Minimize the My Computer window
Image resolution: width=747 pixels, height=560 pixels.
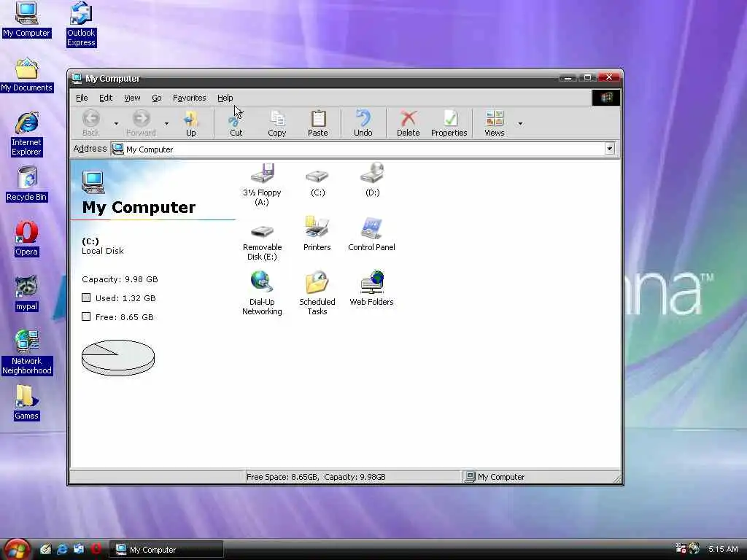point(567,77)
